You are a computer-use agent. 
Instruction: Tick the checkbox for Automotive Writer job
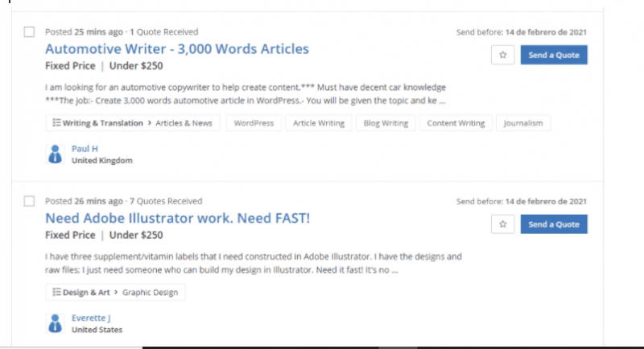(x=29, y=32)
